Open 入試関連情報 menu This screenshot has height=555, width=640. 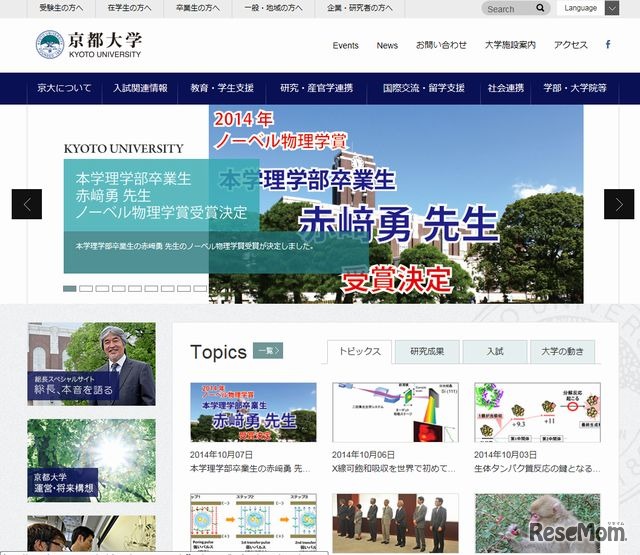pos(140,88)
